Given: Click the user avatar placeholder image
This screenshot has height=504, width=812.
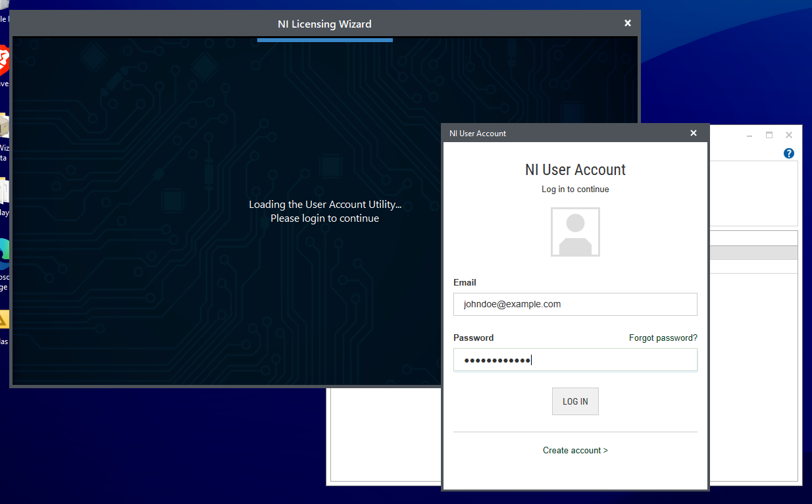Looking at the screenshot, I should (x=575, y=232).
